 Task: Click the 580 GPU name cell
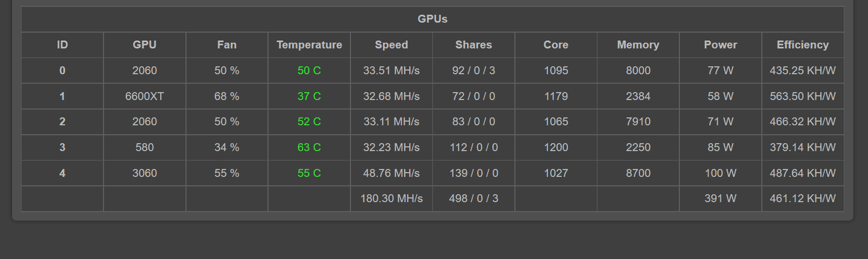pyautogui.click(x=144, y=147)
